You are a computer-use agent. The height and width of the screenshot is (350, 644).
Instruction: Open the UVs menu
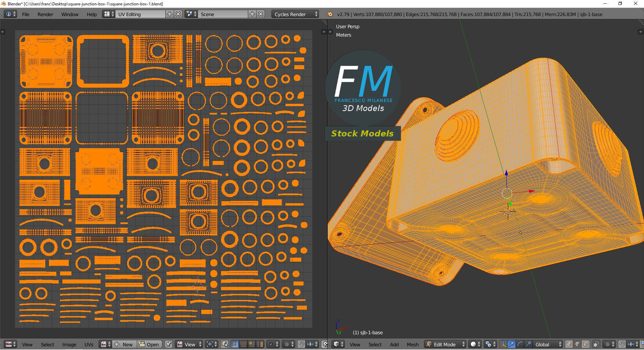89,344
